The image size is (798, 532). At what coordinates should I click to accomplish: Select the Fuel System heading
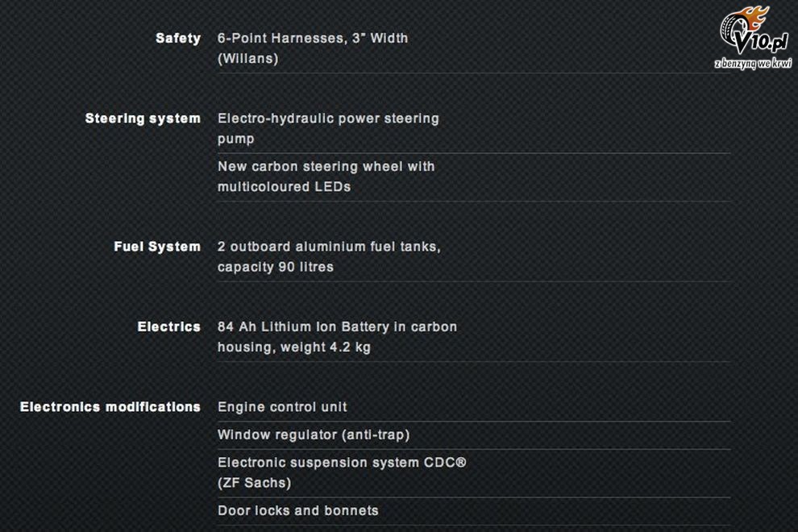point(157,247)
